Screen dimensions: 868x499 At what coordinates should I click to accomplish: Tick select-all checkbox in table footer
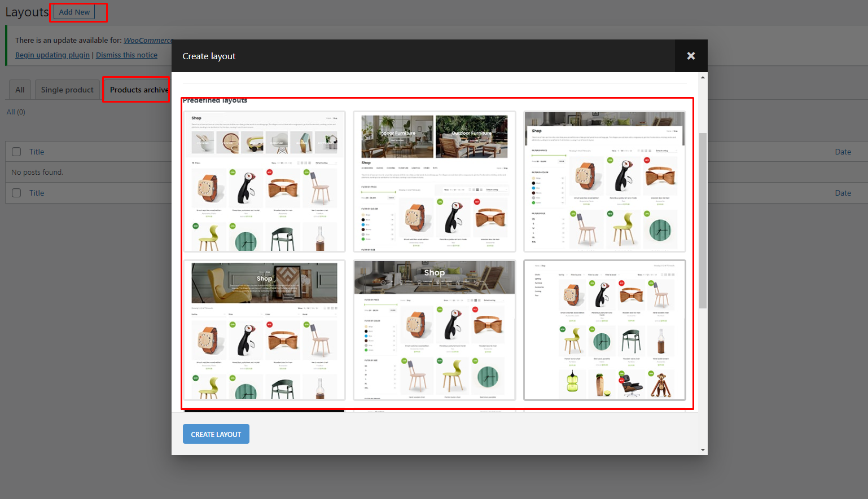point(16,193)
